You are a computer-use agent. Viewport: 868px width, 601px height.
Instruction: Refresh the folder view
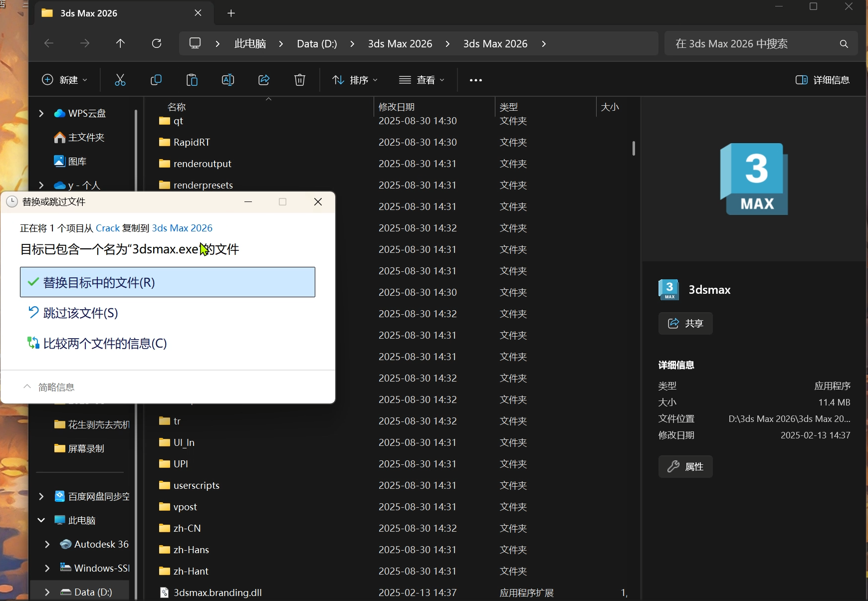click(157, 43)
